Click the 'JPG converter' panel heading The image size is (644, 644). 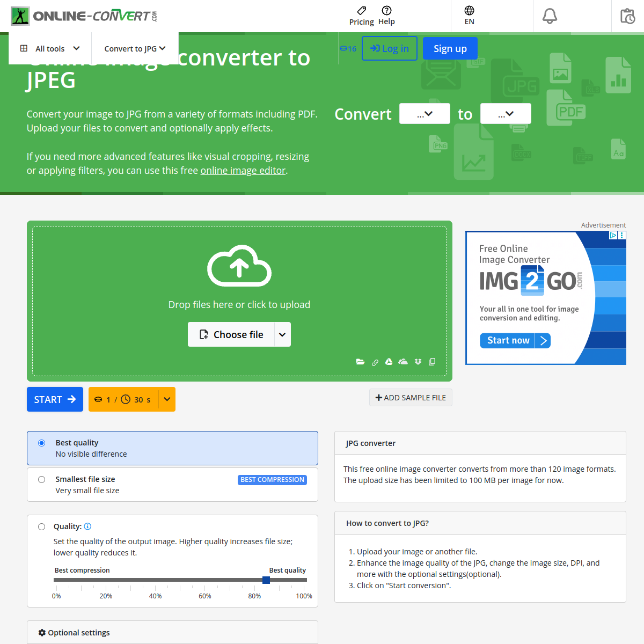(x=371, y=443)
